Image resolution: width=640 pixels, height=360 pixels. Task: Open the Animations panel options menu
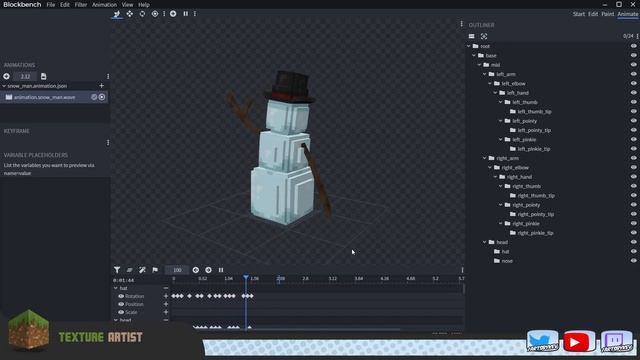click(x=108, y=76)
